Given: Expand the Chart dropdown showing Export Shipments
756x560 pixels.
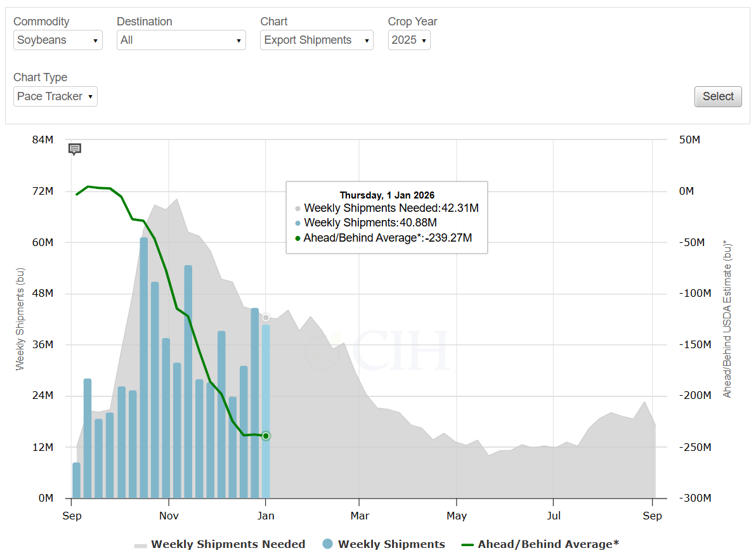Looking at the screenshot, I should coord(316,40).
